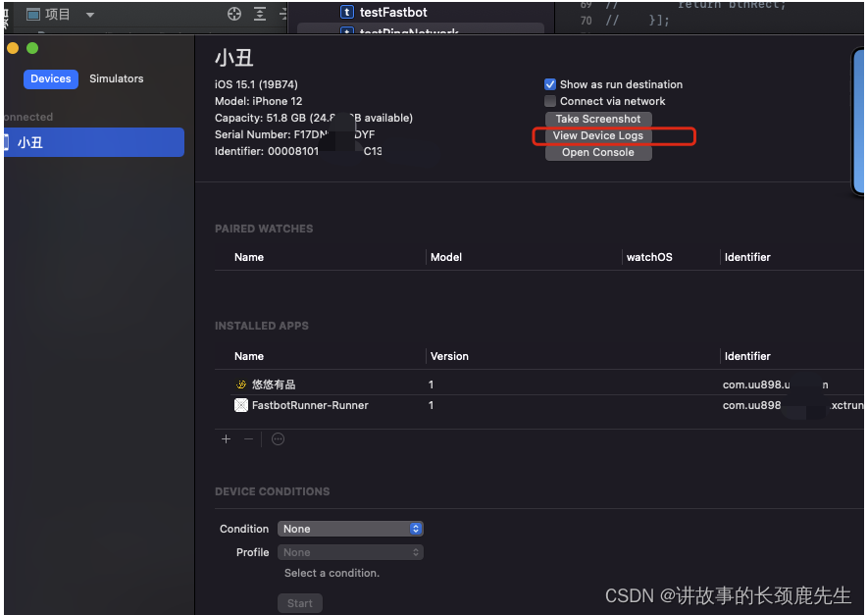Screen dimensions: 868x615
Task: Open the testFastbot test item in Xcode
Action: point(393,12)
